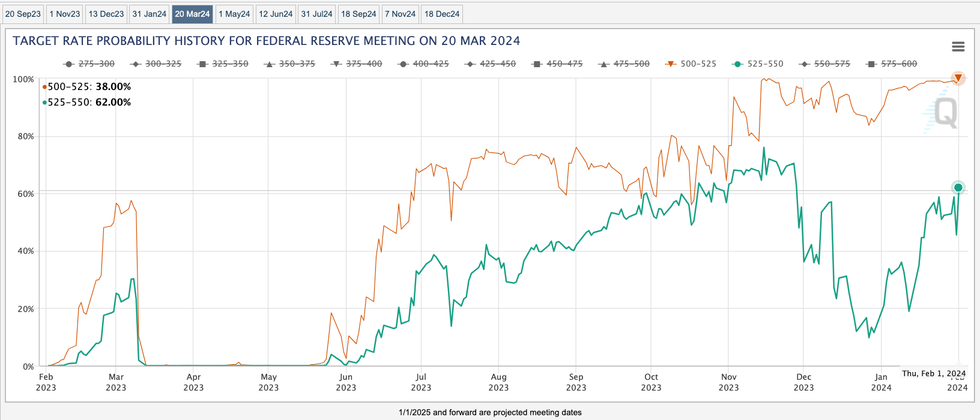Click the Sep 2023 x-axis label
The image size is (980, 420).
click(x=576, y=382)
